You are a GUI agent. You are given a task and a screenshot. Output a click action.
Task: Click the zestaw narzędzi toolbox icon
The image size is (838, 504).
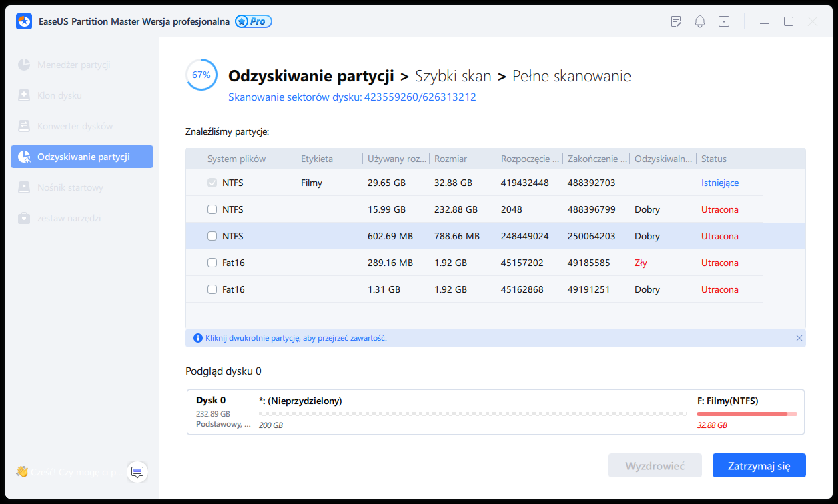24,218
